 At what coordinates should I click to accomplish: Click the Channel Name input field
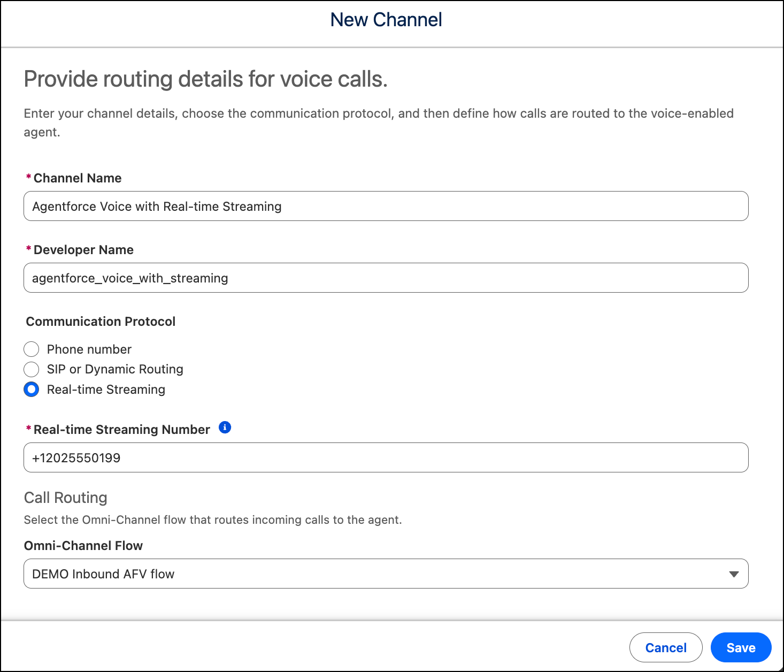[386, 206]
